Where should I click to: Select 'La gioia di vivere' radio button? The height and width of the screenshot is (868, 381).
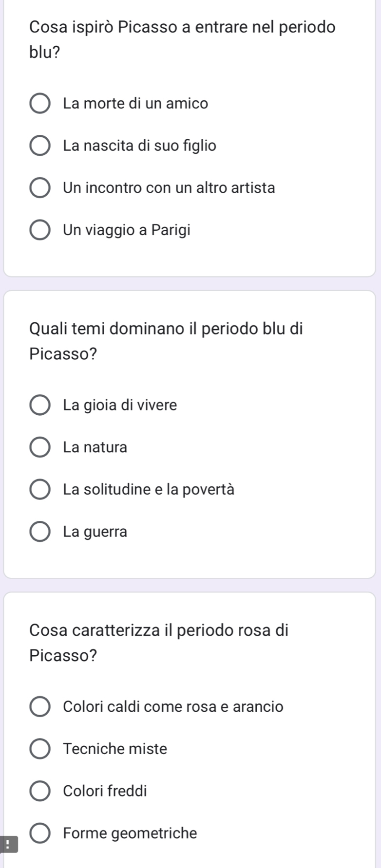click(x=40, y=406)
